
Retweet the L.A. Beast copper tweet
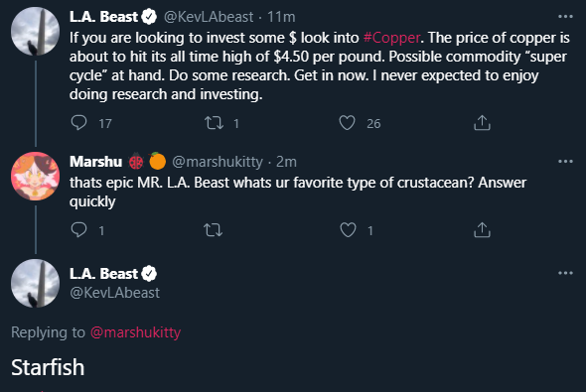tap(214, 123)
